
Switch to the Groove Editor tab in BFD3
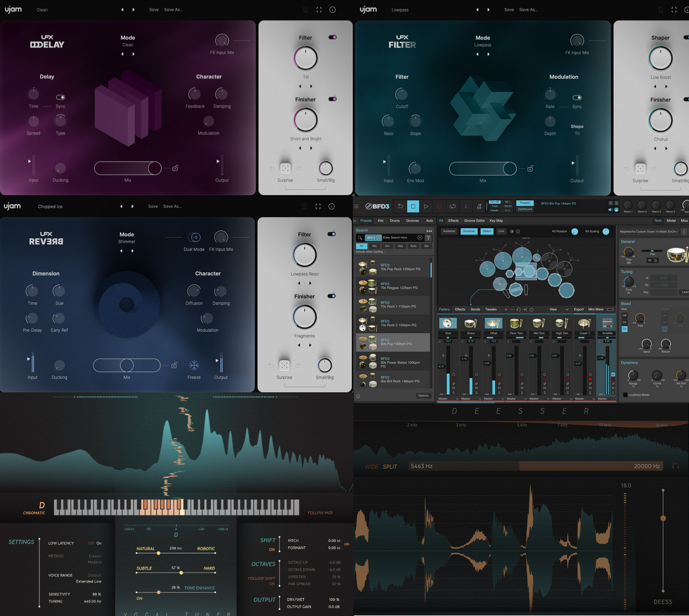(474, 220)
